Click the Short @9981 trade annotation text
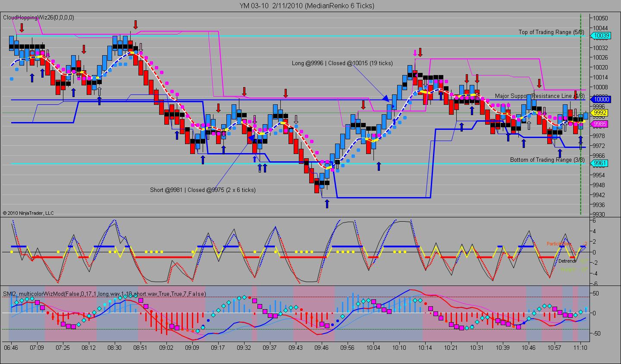Viewport: 621px width, 364px height. pyautogui.click(x=203, y=190)
